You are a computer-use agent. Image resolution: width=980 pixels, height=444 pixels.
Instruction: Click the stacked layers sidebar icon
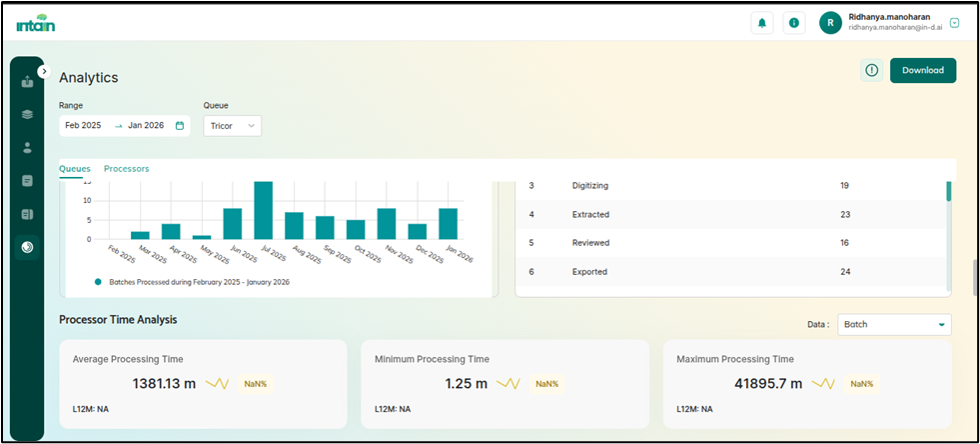coord(27,114)
